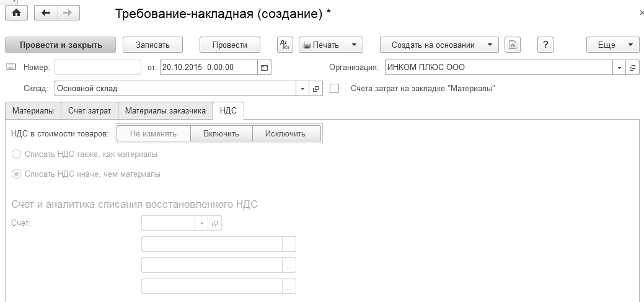Screen dimensions: 644x302
Task: Enable Счета затрат на закладке Материалы checkbox
Action: click(x=335, y=89)
